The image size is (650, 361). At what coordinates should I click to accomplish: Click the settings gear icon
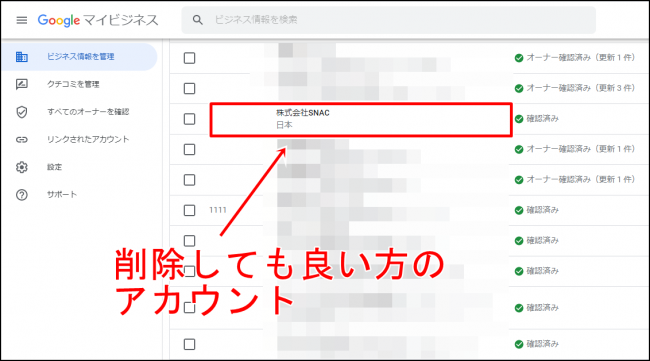click(22, 167)
